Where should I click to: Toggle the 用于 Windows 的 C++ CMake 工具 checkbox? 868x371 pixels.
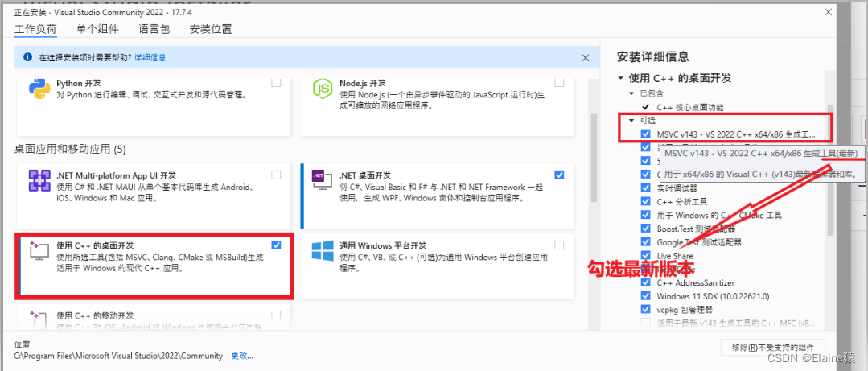[645, 215]
